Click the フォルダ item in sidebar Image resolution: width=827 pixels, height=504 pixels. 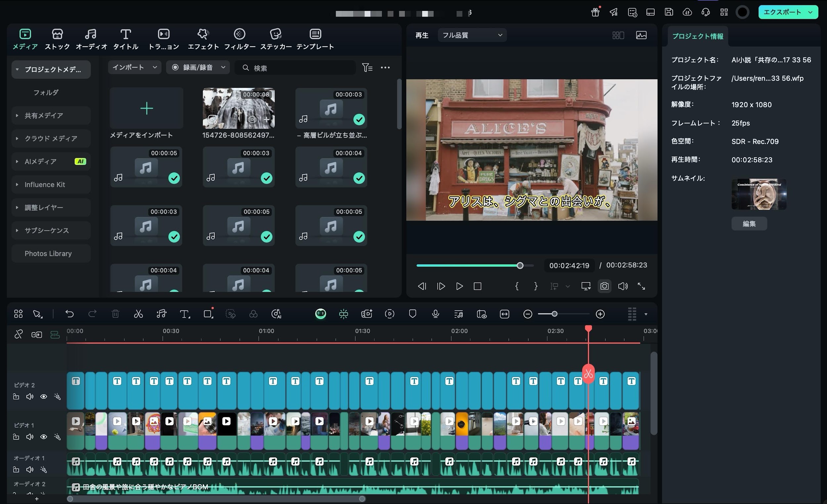point(46,92)
